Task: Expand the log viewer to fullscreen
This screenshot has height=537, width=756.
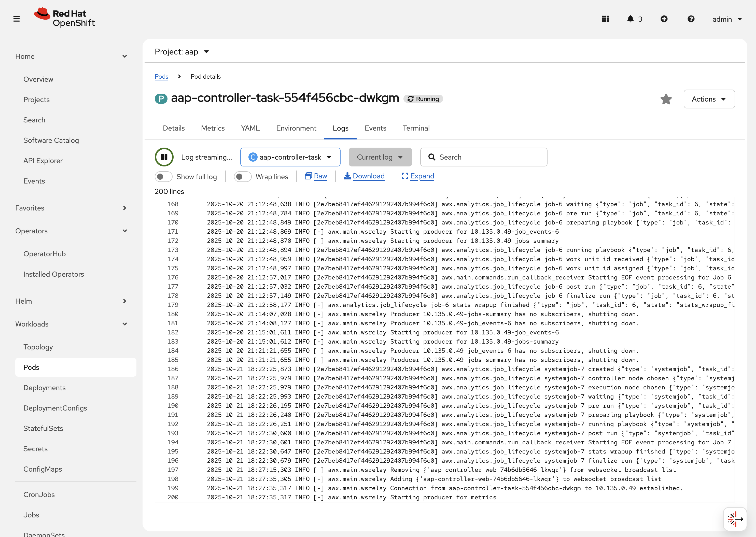Action: pyautogui.click(x=418, y=176)
